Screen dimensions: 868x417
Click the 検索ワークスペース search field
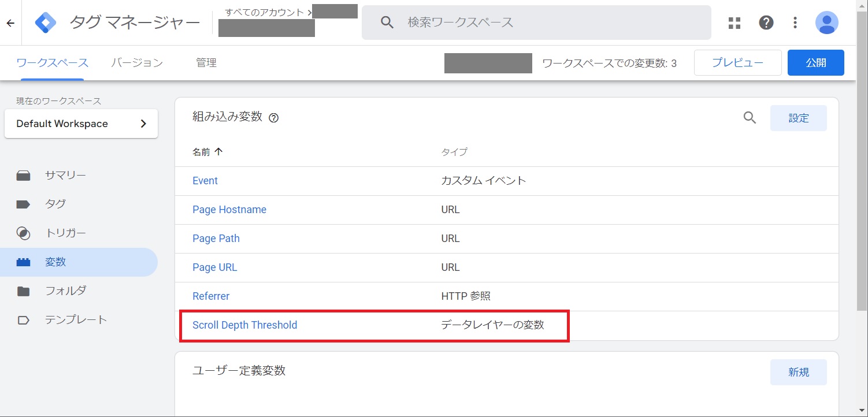(536, 23)
